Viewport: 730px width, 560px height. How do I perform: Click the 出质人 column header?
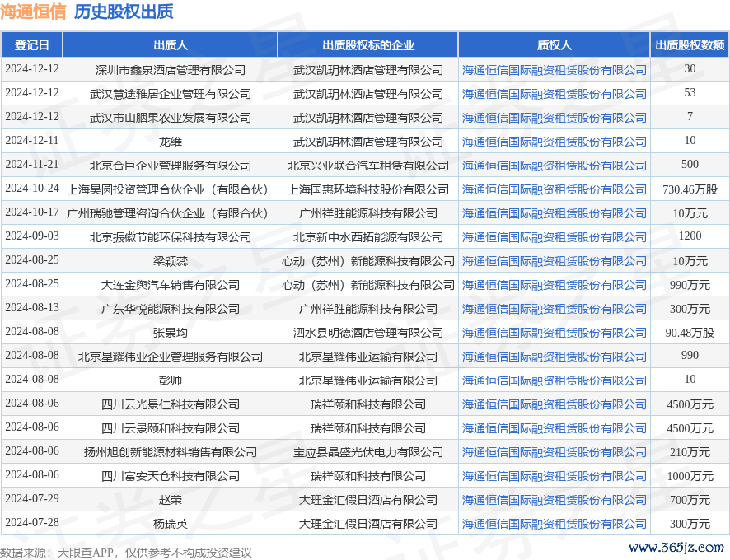pos(171,45)
